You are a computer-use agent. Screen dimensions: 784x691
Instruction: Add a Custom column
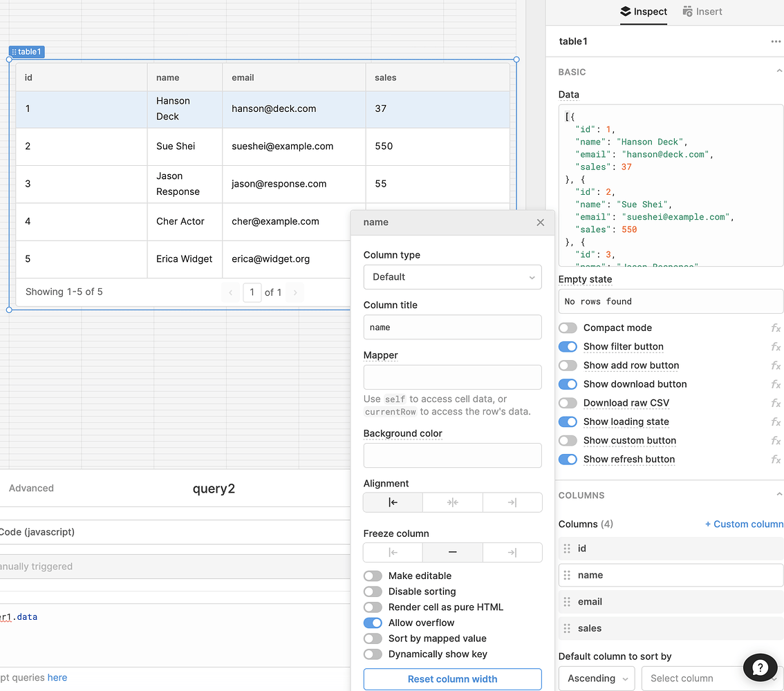tap(744, 524)
